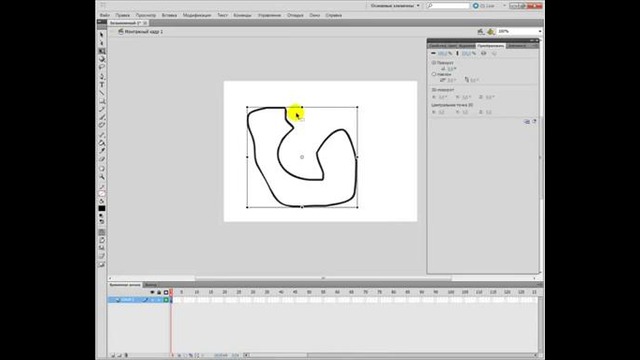640x360 pixels.
Task: Select the Eraser tool
Action: [x=102, y=159]
